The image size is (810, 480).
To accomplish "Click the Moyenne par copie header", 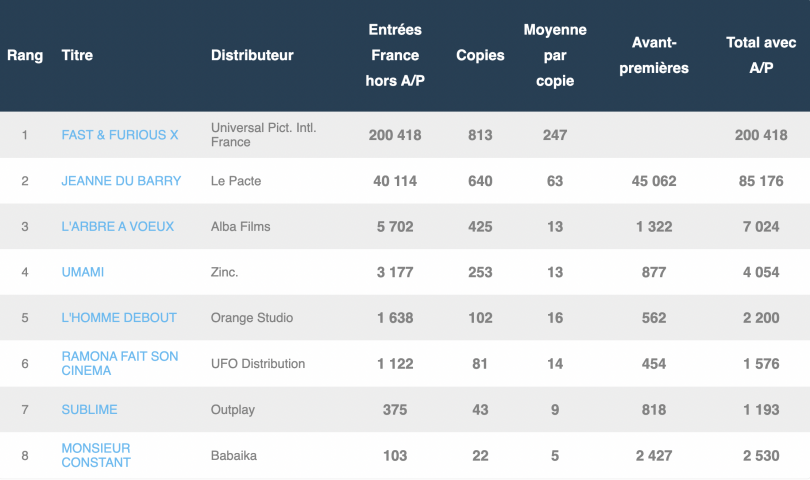I will click(x=555, y=55).
